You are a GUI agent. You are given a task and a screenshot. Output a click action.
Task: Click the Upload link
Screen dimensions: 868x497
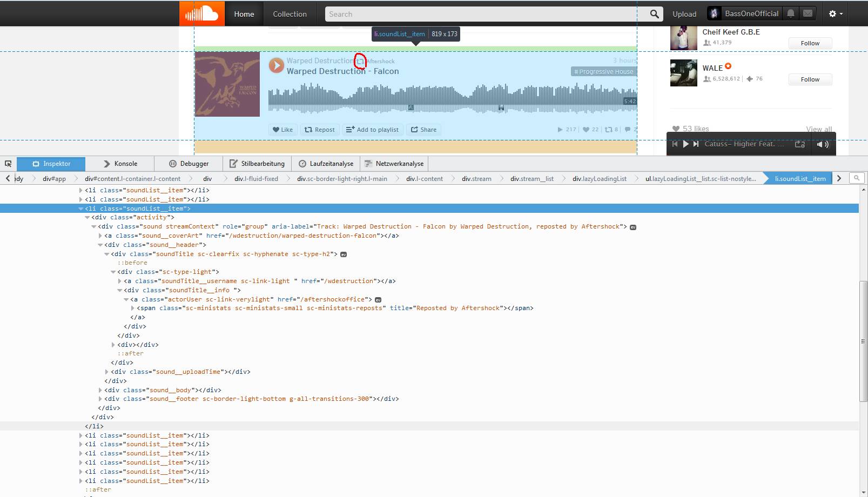(x=684, y=14)
